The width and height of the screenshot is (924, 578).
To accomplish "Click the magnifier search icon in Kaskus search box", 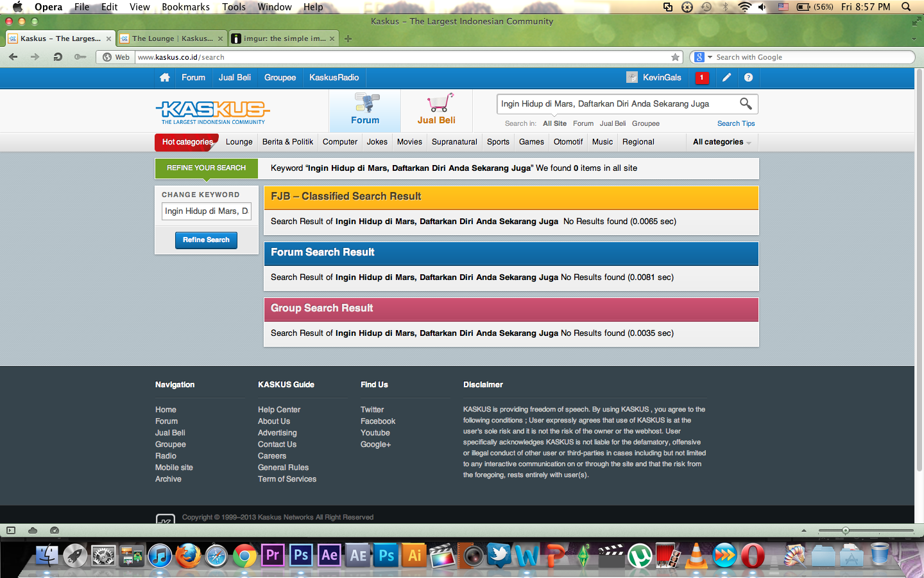I will click(746, 103).
